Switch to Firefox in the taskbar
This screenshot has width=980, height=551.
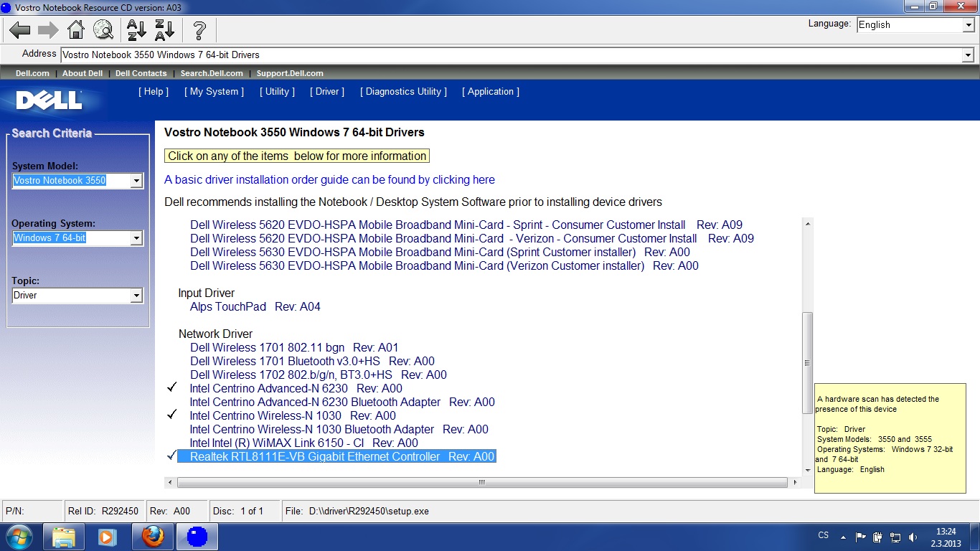(152, 537)
